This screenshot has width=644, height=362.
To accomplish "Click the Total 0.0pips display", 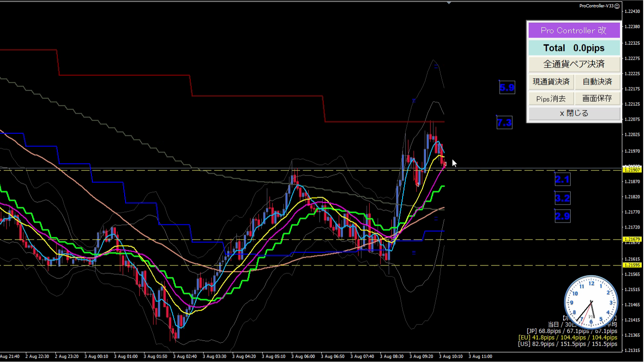I will point(573,48).
